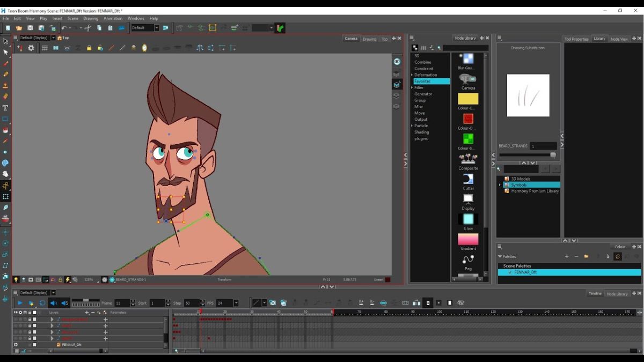Click the Glow node in Node Library
Image resolution: width=644 pixels, height=362 pixels.
point(468,222)
